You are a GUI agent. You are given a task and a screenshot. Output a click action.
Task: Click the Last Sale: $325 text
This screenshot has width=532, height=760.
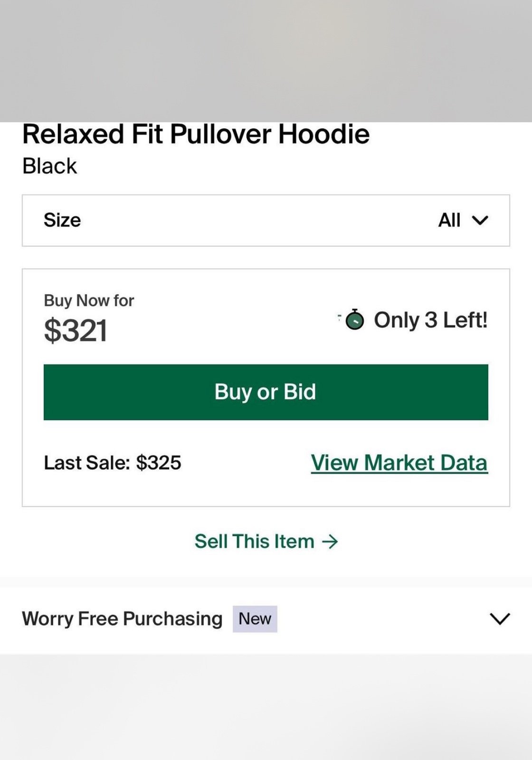[113, 463]
